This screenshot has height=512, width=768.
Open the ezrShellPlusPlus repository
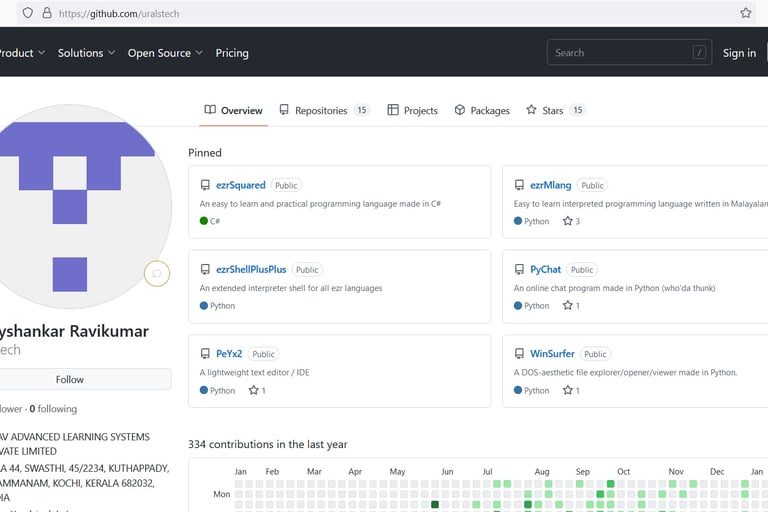click(251, 269)
